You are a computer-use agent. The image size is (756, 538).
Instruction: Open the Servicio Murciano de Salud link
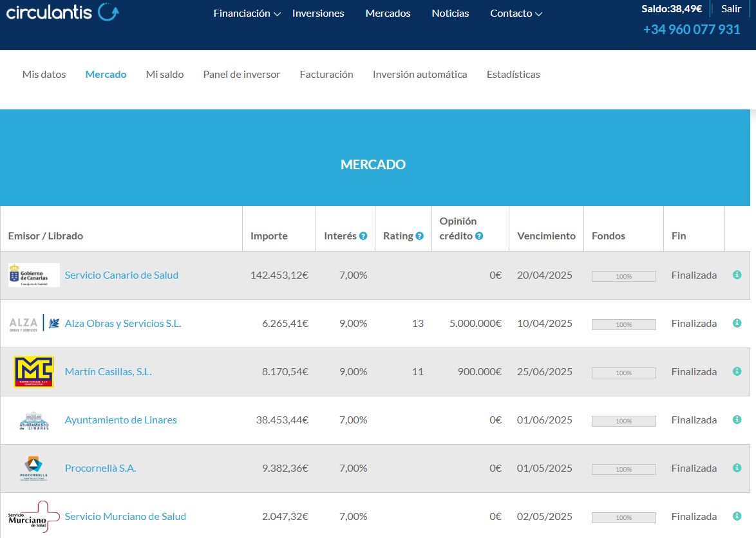click(x=126, y=517)
